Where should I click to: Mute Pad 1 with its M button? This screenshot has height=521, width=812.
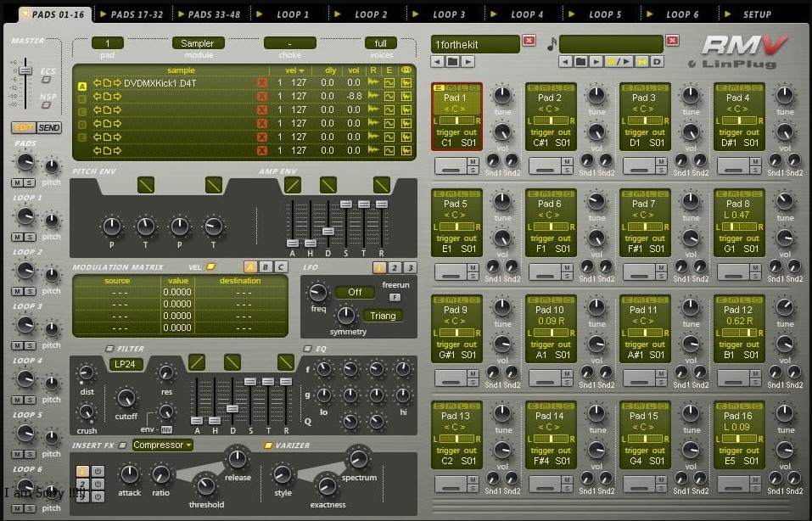473,162
